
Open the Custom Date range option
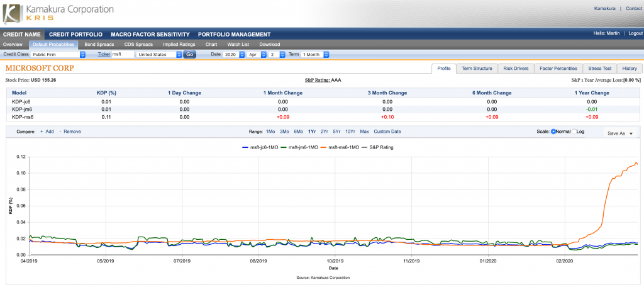click(387, 132)
